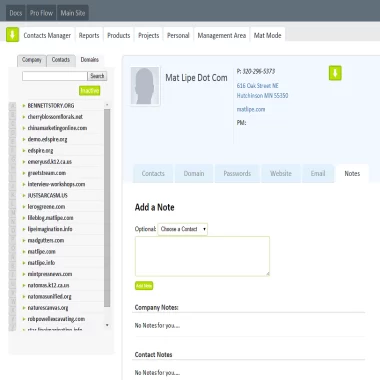Expand the interview-workshops.com arrow

(24, 184)
